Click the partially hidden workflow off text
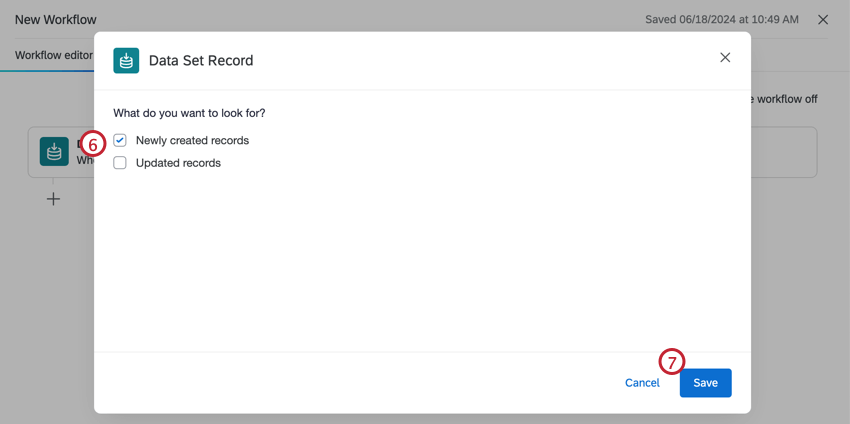 click(784, 99)
